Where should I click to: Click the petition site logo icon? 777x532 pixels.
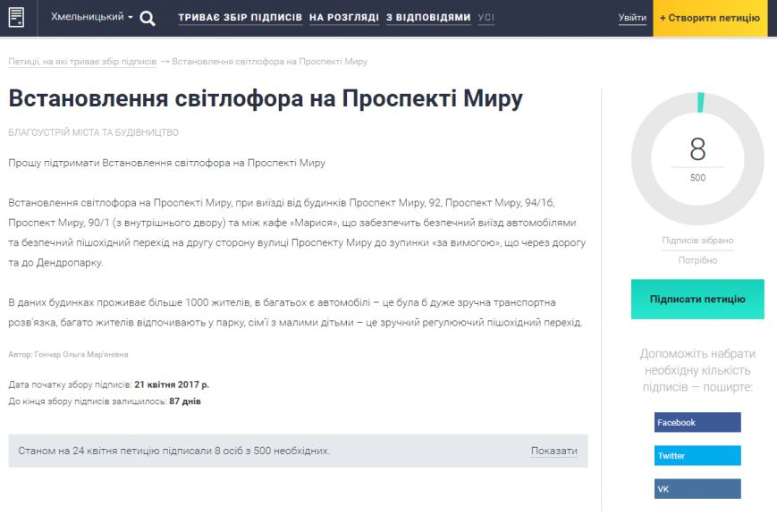16,18
